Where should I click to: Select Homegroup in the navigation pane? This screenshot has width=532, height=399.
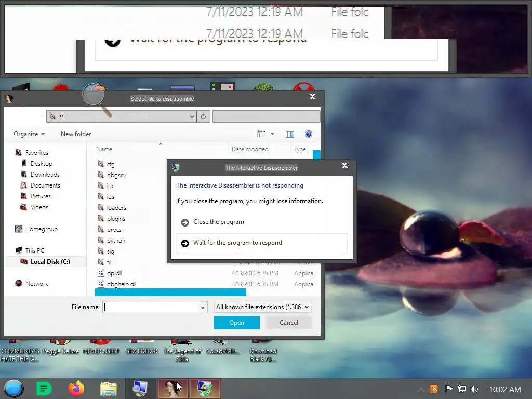tap(41, 229)
